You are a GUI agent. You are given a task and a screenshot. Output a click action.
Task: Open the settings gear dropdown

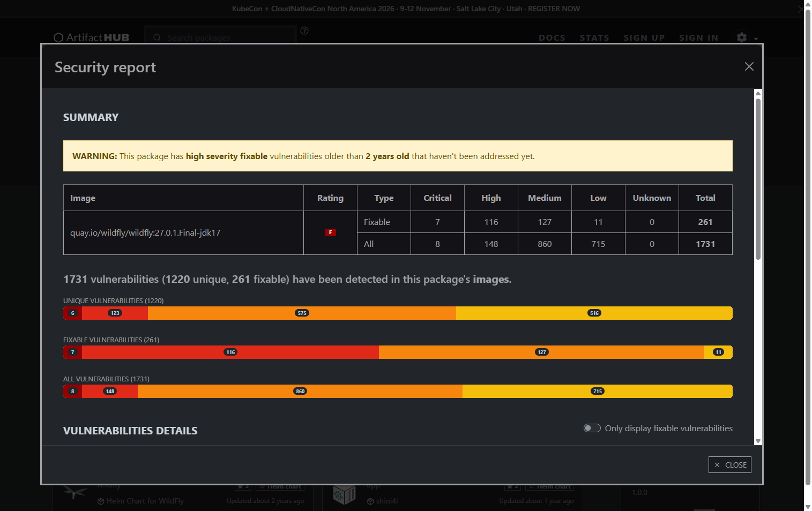pos(747,37)
